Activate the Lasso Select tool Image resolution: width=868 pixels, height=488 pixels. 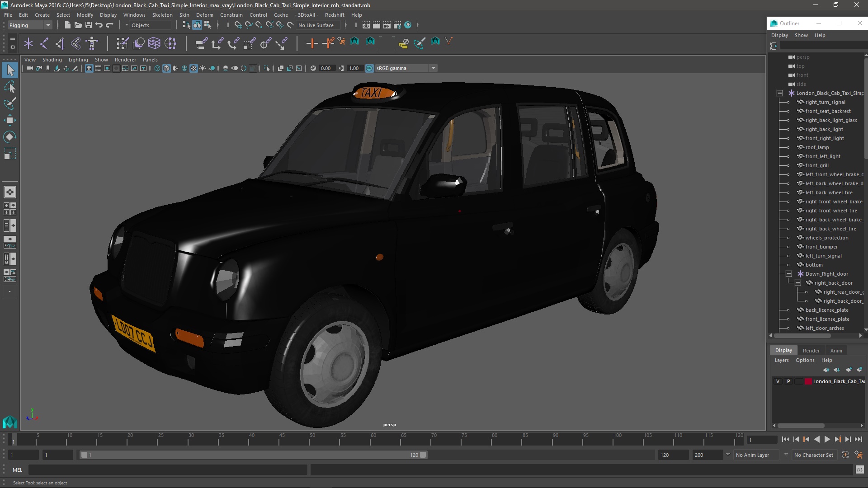[x=10, y=87]
